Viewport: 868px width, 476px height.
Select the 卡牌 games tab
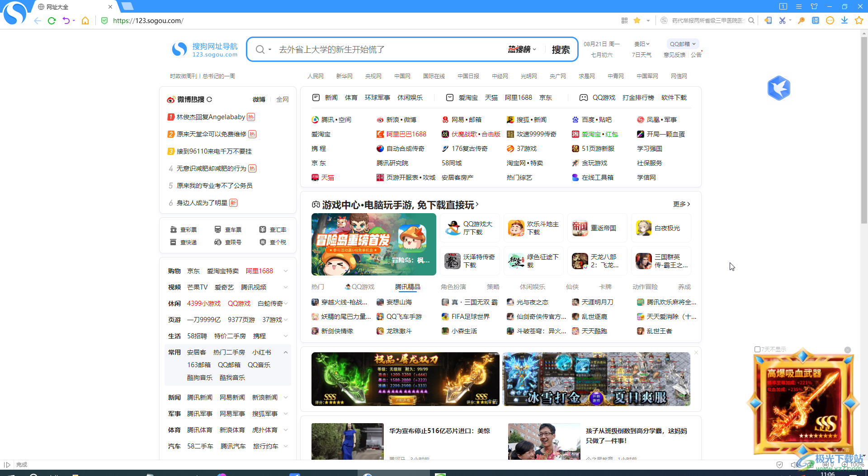click(x=605, y=287)
